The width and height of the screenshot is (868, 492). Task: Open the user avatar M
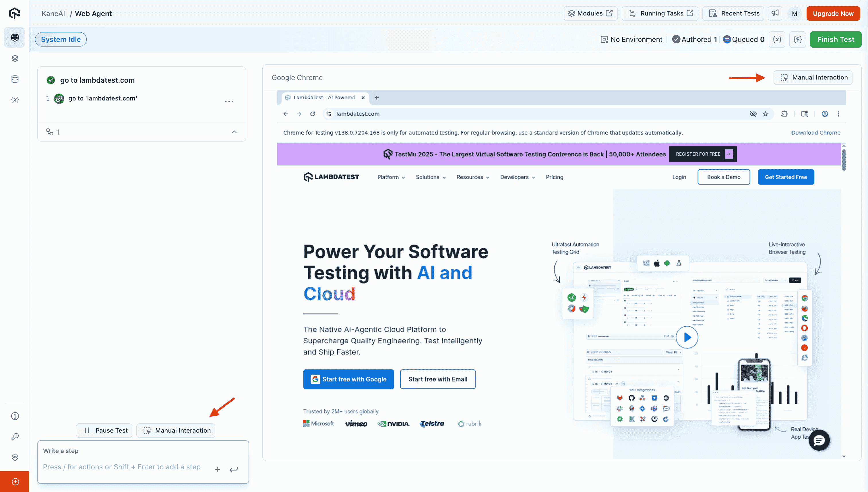click(794, 13)
